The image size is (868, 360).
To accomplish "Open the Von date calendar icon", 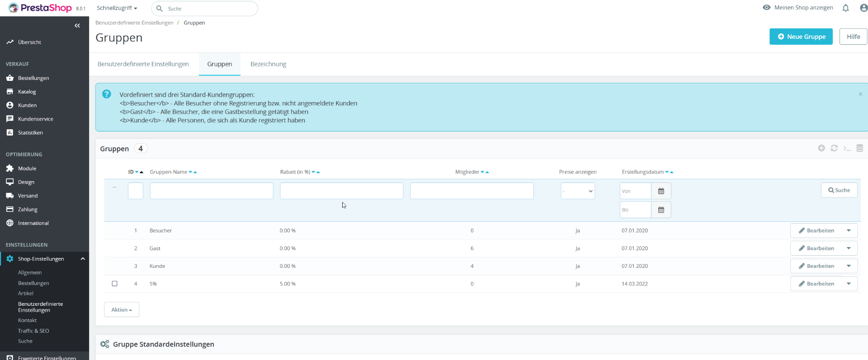I will 661,191.
